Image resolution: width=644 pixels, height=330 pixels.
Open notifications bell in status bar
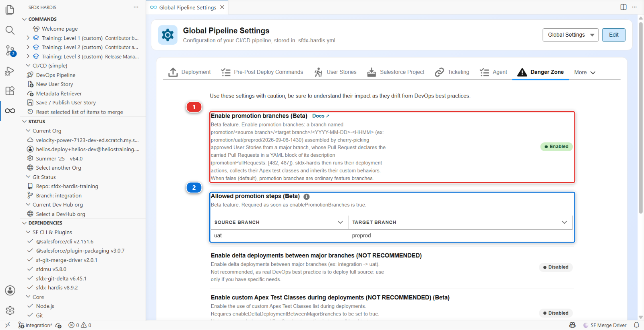[636, 325]
